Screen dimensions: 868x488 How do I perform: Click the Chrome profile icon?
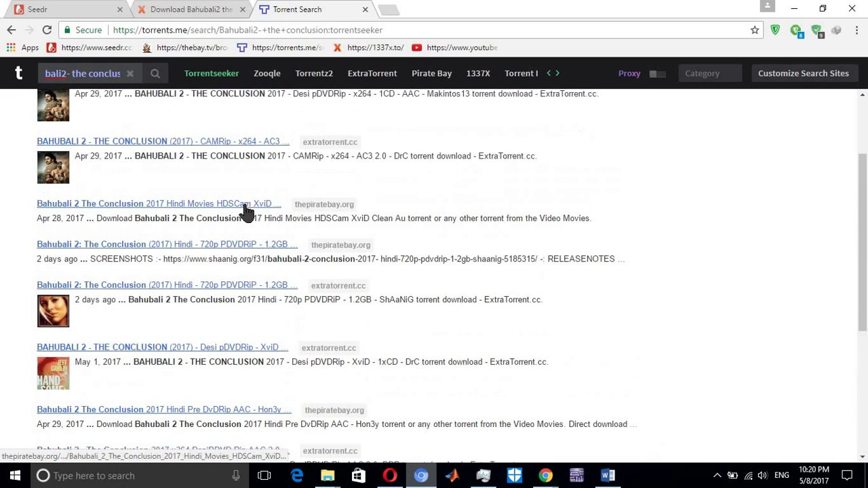point(768,6)
